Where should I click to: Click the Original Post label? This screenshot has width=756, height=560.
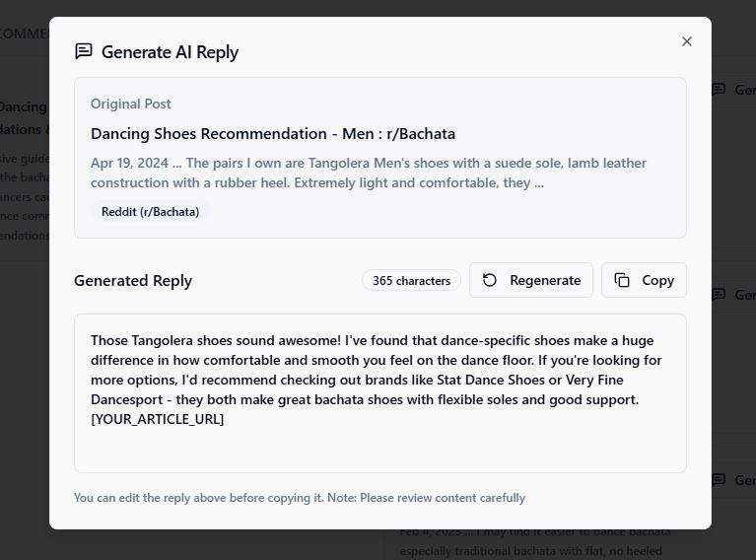tap(131, 104)
